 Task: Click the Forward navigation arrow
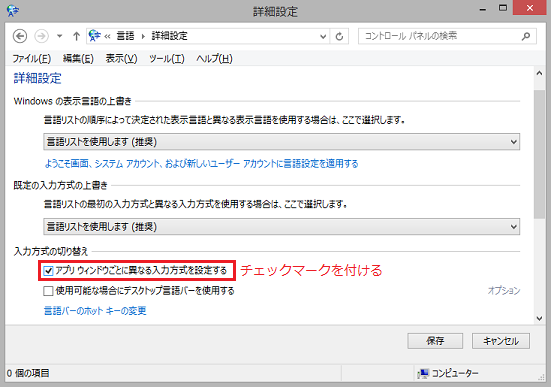click(x=41, y=36)
